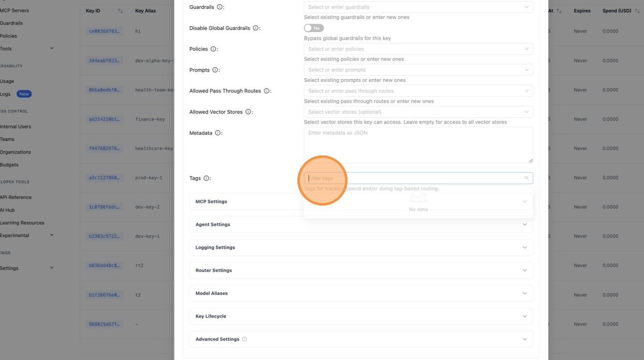This screenshot has width=644, height=360.
Task: Click the search icon in the Tags field
Action: pyautogui.click(x=527, y=178)
